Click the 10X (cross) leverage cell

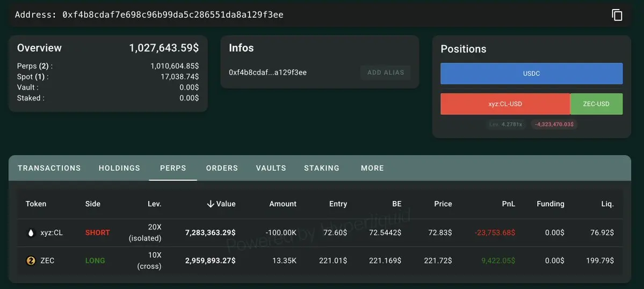point(149,261)
